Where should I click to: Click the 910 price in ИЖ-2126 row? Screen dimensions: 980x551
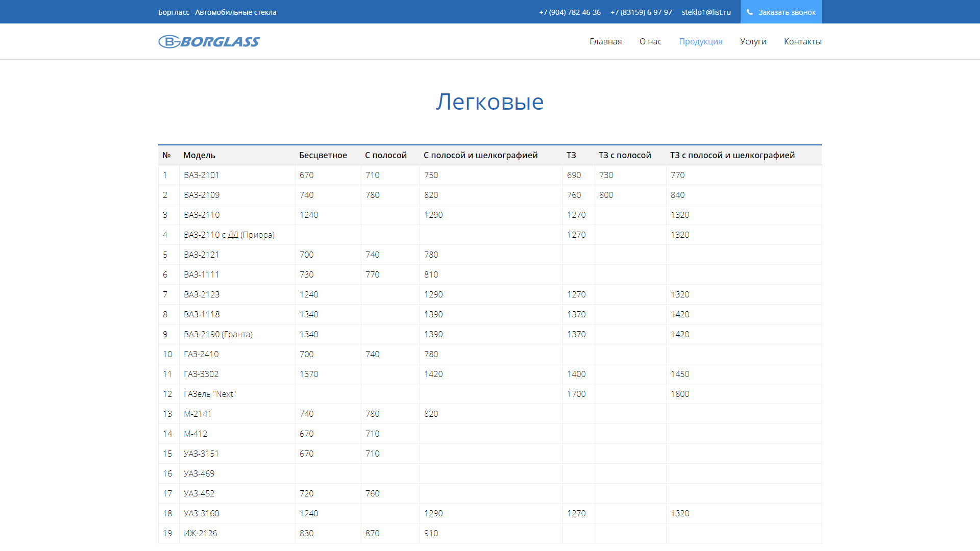[431, 533]
